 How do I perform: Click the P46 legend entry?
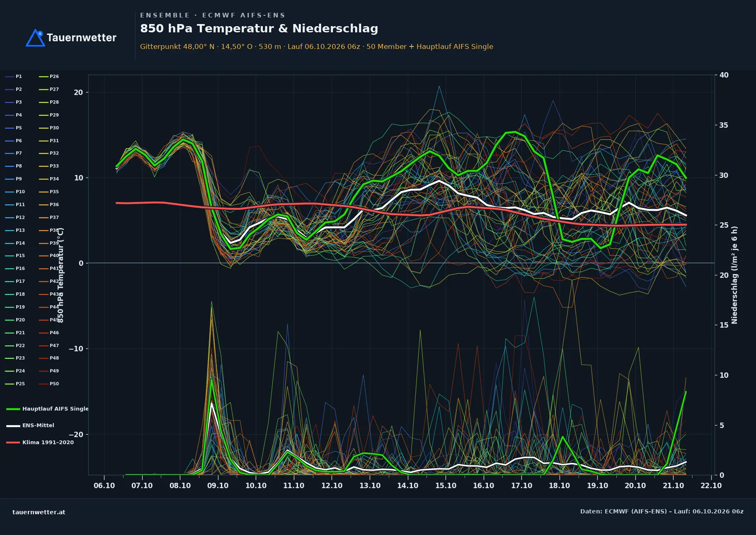49,333
